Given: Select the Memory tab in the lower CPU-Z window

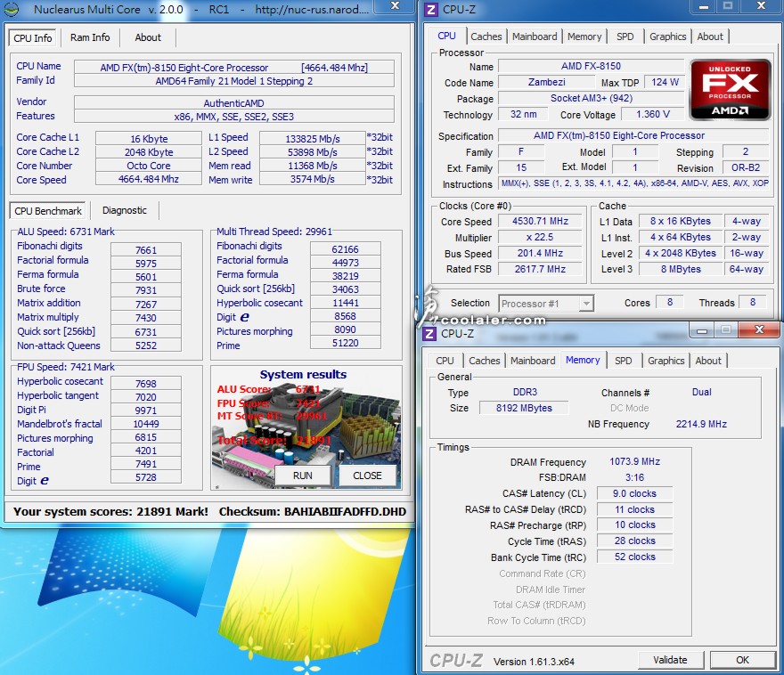Looking at the screenshot, I should 583,361.
